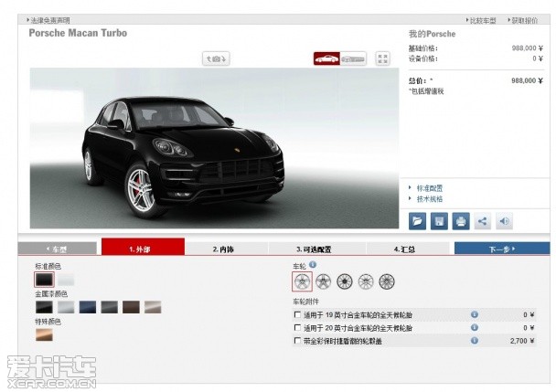The image size is (556, 392).
Task: Expand 标准配置 standard equipment link
Action: point(430,188)
